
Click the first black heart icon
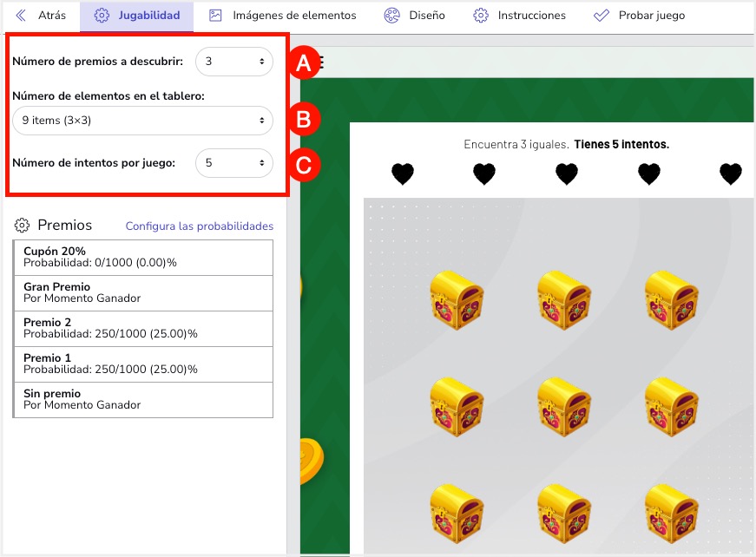pyautogui.click(x=403, y=174)
